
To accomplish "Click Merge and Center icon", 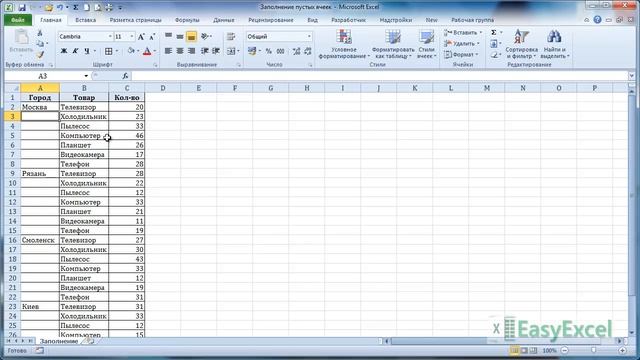I will (231, 51).
